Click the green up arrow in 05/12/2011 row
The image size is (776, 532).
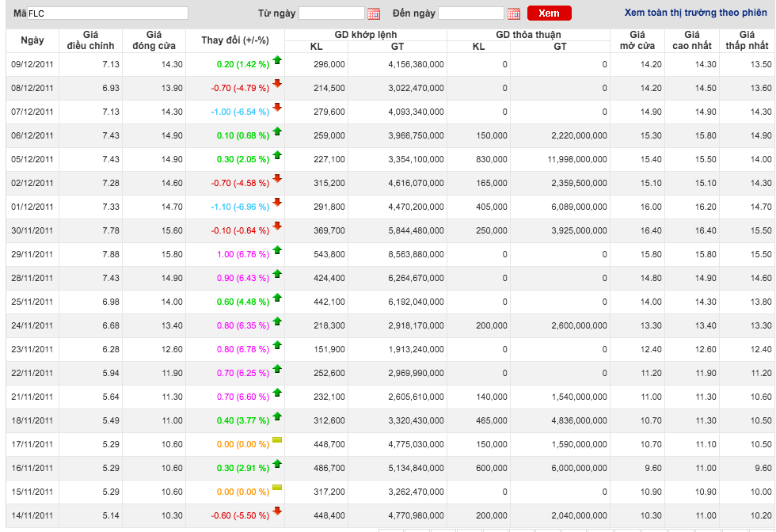pyautogui.click(x=277, y=155)
